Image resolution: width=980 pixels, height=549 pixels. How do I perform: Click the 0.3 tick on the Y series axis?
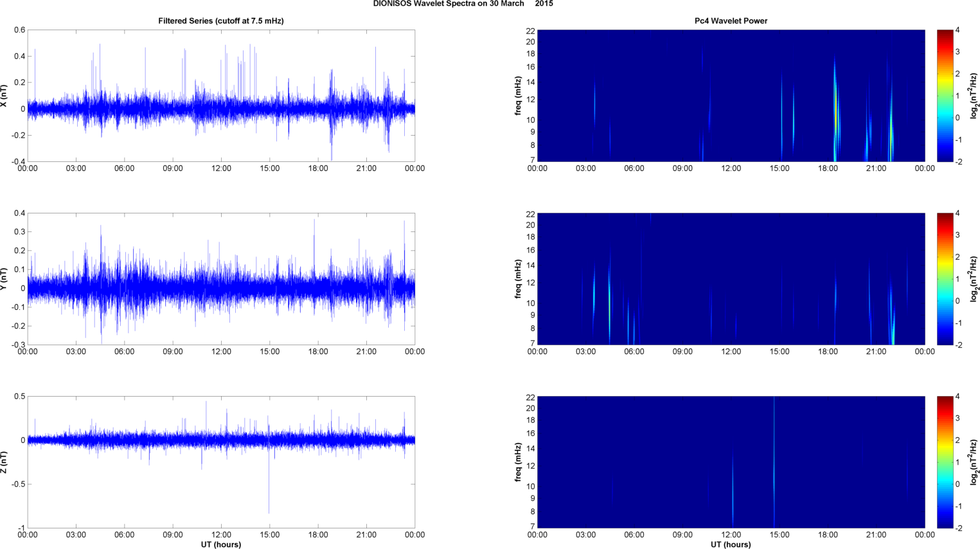20,232
